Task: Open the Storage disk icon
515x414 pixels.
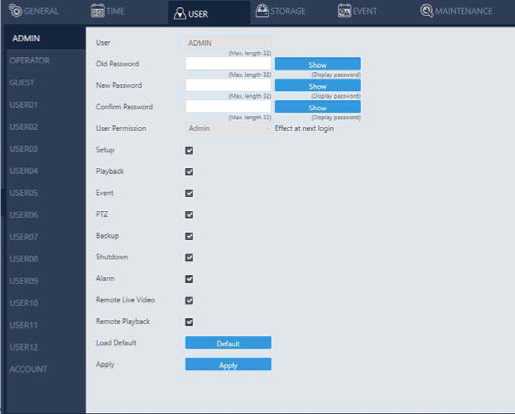Action: pyautogui.click(x=262, y=11)
